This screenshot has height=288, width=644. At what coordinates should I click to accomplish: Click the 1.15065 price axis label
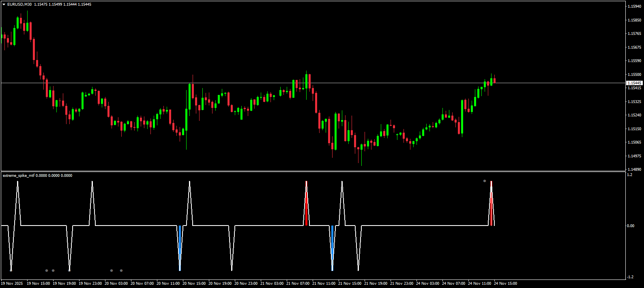(x=634, y=142)
